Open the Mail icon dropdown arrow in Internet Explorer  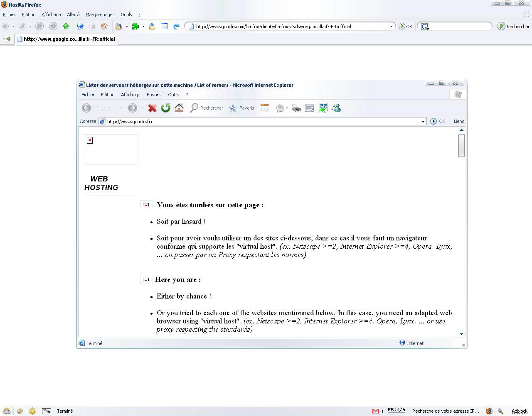point(287,108)
